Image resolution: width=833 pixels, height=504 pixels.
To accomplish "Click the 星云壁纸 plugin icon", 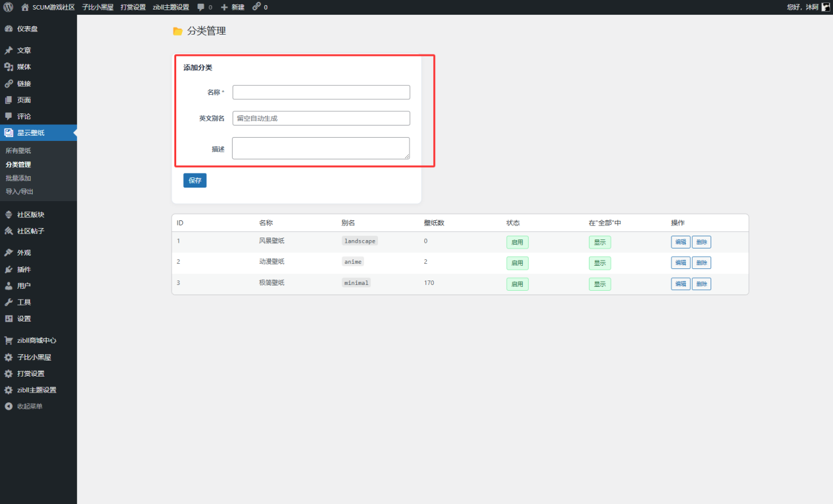I will click(9, 133).
